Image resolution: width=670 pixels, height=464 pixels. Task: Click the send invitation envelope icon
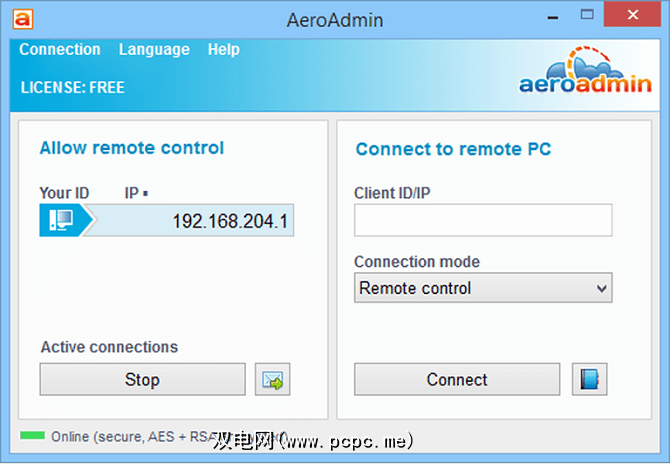coord(272,380)
